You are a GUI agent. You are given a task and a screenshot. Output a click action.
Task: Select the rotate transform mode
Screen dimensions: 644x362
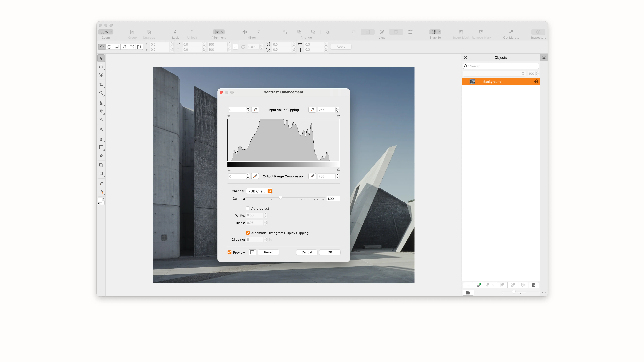[109, 47]
